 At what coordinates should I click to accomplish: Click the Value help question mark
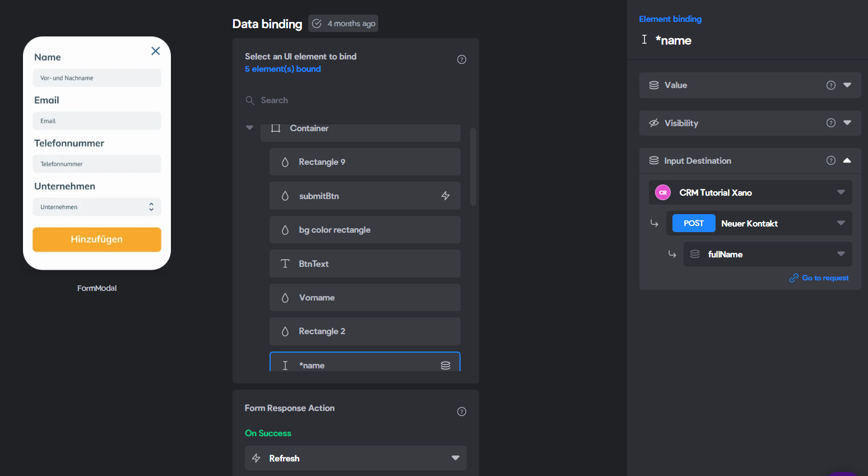831,85
